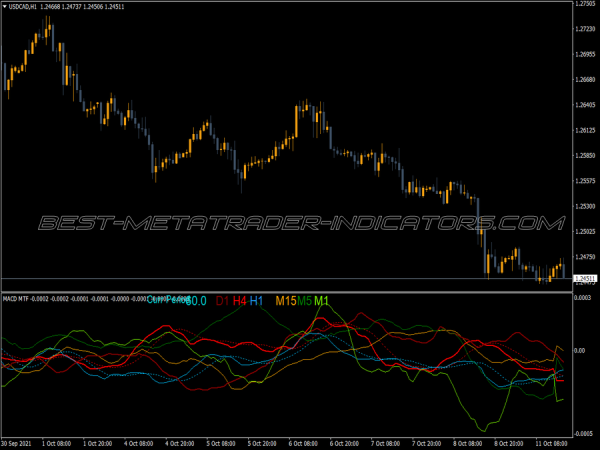
Task: Click the 8 Oct 20:00 time label
Action: click(x=509, y=443)
